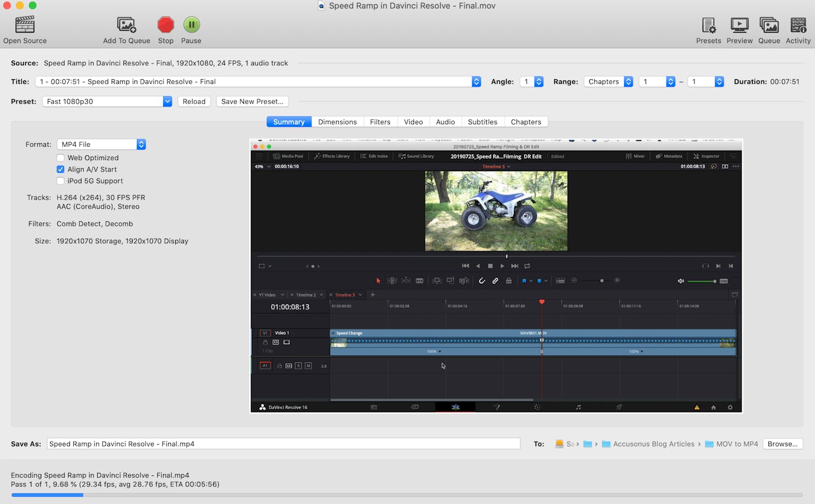Click the orange drive icon in destination path
Screen dimensions: 815x504
tap(559, 443)
